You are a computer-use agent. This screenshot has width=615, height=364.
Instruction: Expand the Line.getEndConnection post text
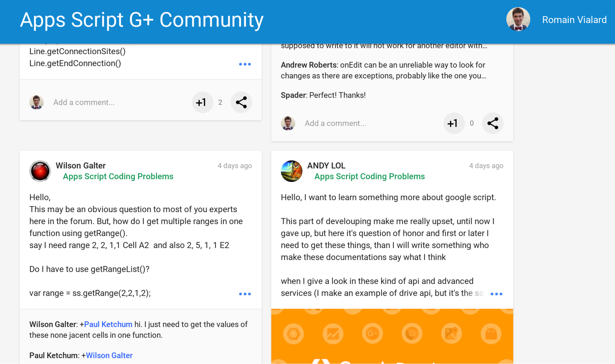(x=245, y=64)
